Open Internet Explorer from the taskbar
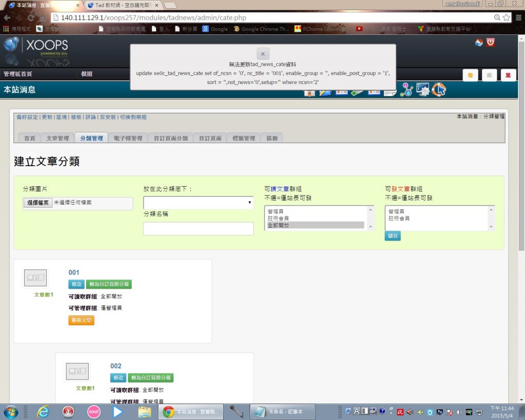 pyautogui.click(x=43, y=411)
